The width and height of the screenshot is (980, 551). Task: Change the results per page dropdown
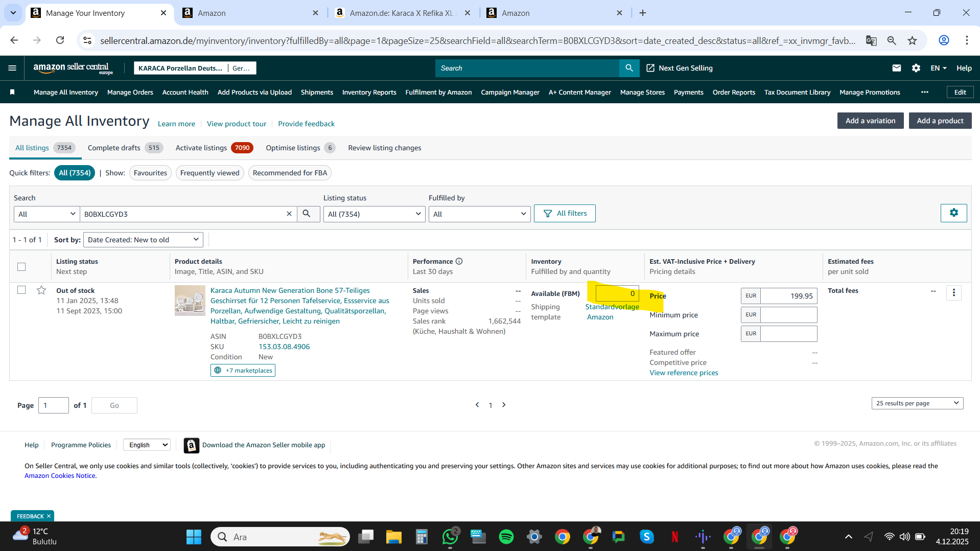(x=917, y=403)
